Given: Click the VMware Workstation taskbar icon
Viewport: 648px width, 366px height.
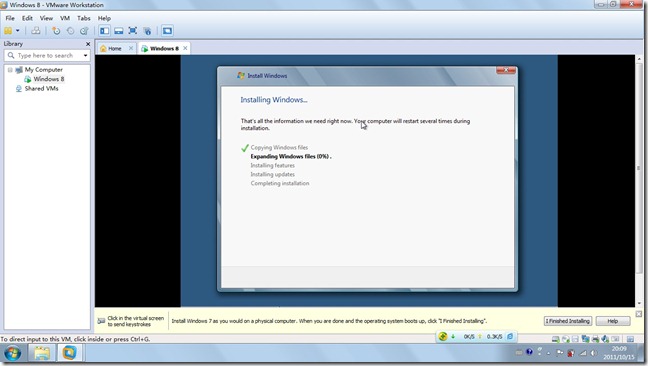Looking at the screenshot, I should click(x=69, y=354).
